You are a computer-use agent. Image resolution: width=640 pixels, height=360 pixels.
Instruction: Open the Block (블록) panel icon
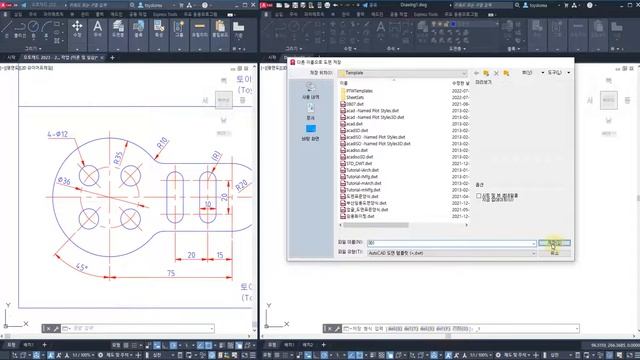(x=138, y=27)
